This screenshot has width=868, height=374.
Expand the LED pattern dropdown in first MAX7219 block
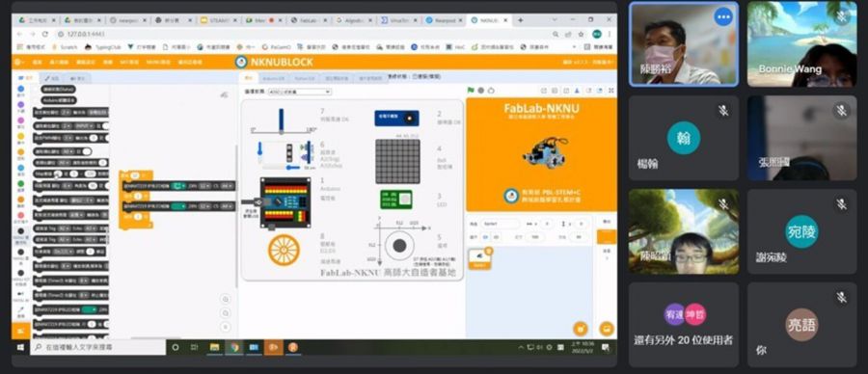(178, 186)
